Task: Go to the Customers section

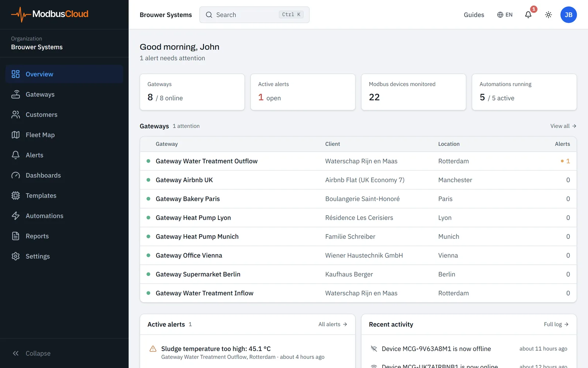Action: point(64,114)
